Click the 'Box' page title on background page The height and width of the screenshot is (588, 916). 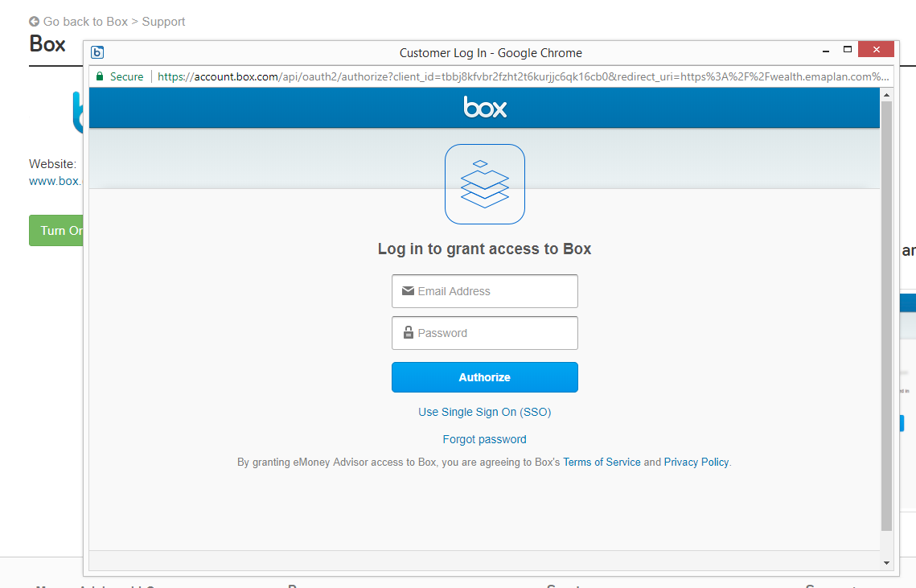(47, 44)
